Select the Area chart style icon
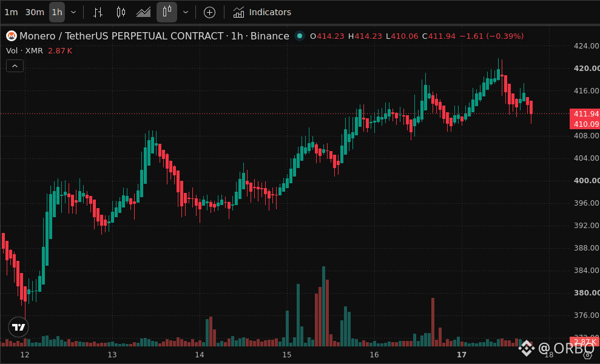 point(144,12)
